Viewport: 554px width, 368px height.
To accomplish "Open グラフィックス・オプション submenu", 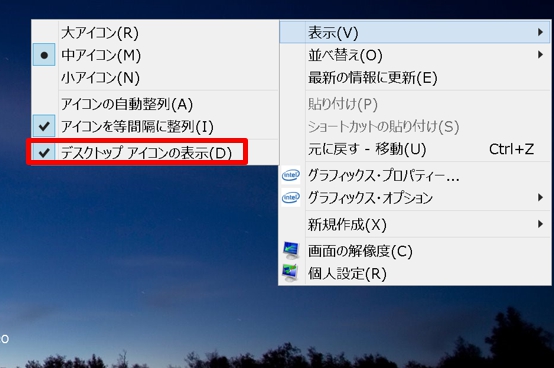I will (x=415, y=197).
